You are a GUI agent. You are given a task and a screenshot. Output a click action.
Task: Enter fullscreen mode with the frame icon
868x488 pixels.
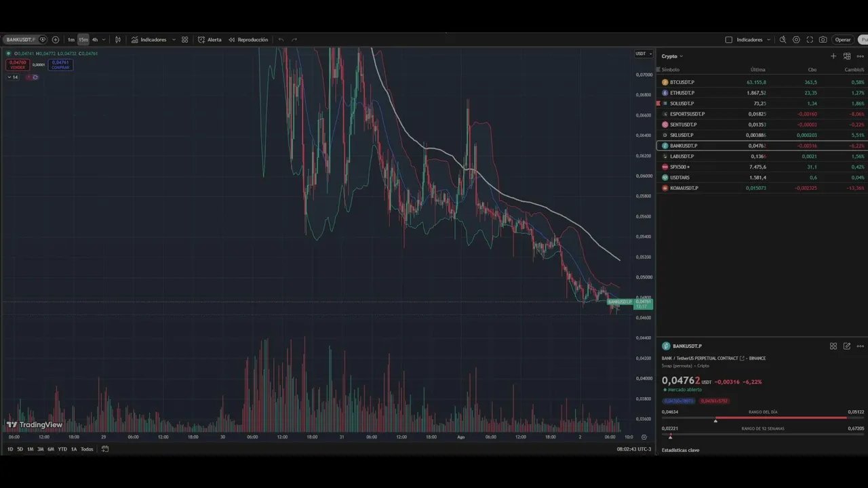(x=810, y=40)
